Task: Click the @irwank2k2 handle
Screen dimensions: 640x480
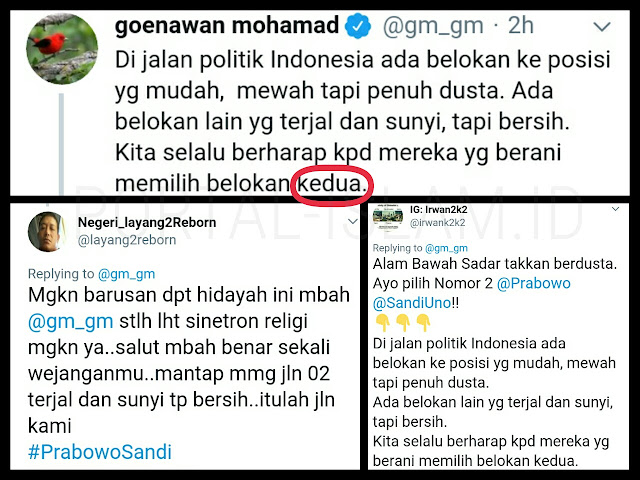Action: [x=437, y=222]
